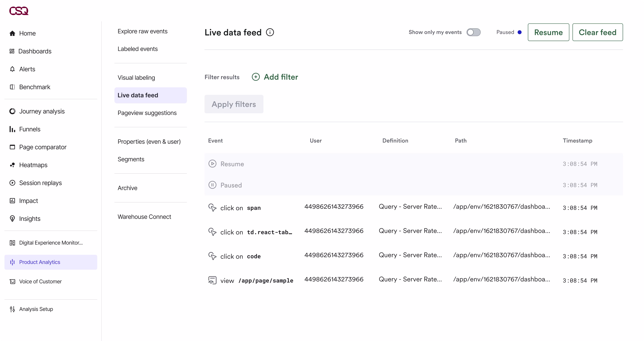Select Live data feed menu item
644x341 pixels.
coord(150,95)
